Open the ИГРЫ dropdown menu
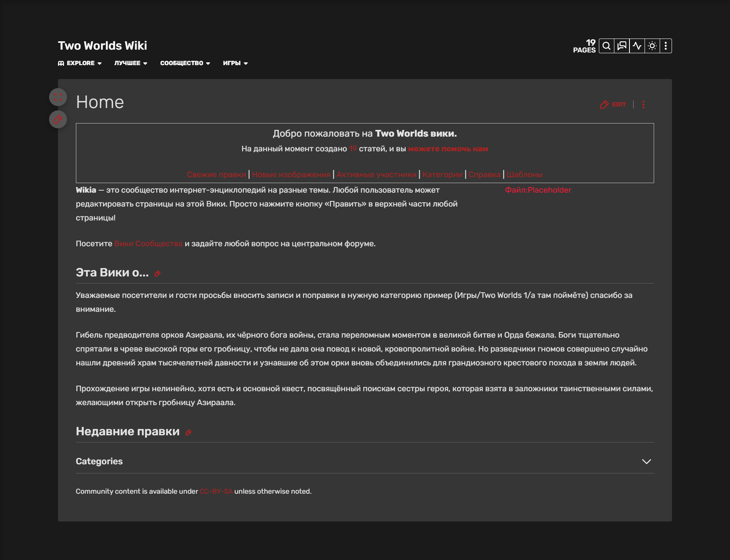Screen dimensions: 730x560 pyautogui.click(x=235, y=63)
